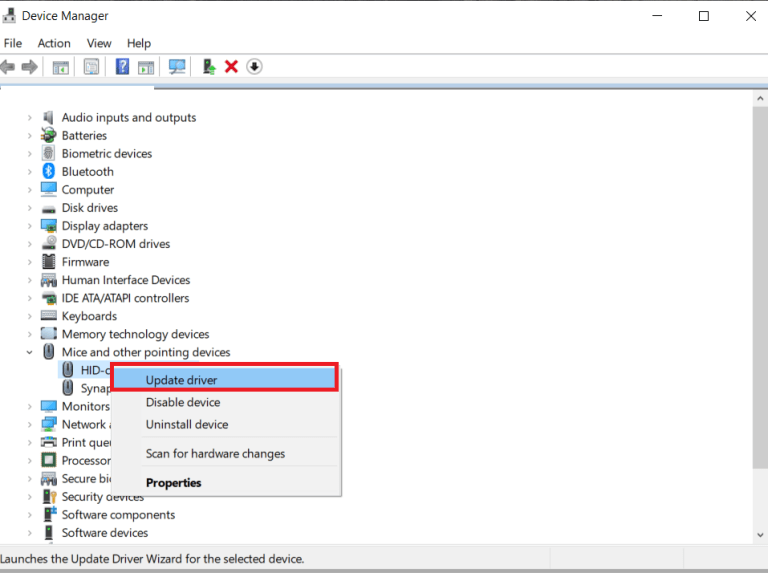Viewport: 768px width, 573px height.
Task: Click the red X uninstall device toolbar icon
Action: pos(231,67)
